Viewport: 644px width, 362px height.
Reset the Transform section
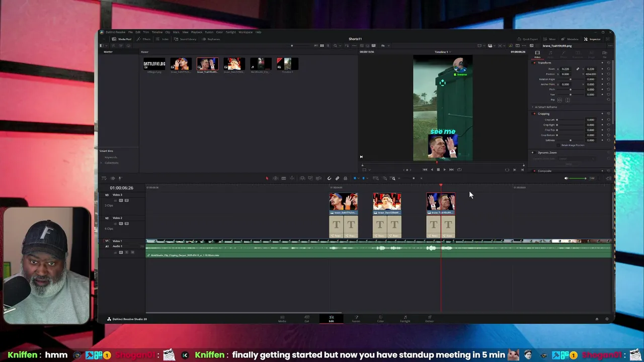pyautogui.click(x=608, y=63)
